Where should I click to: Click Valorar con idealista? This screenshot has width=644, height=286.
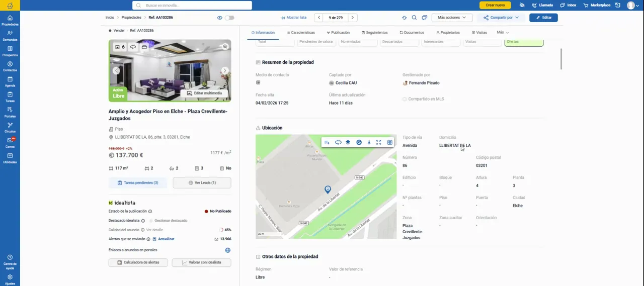201,262
